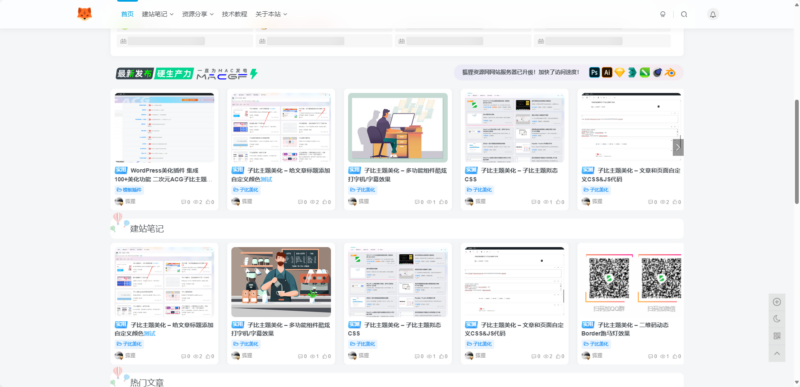
Task: Open the WordPress美化插件 article title
Action: 164,175
